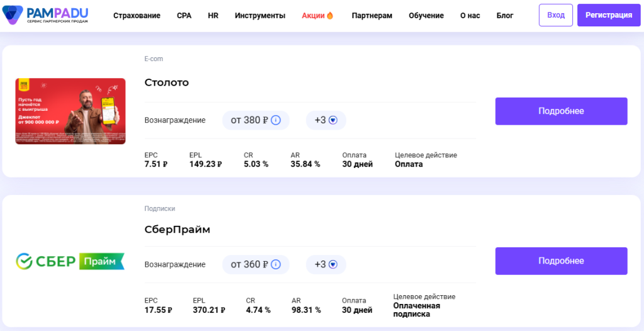This screenshot has height=331, width=644.
Task: Open the Обучение section
Action: click(x=426, y=16)
